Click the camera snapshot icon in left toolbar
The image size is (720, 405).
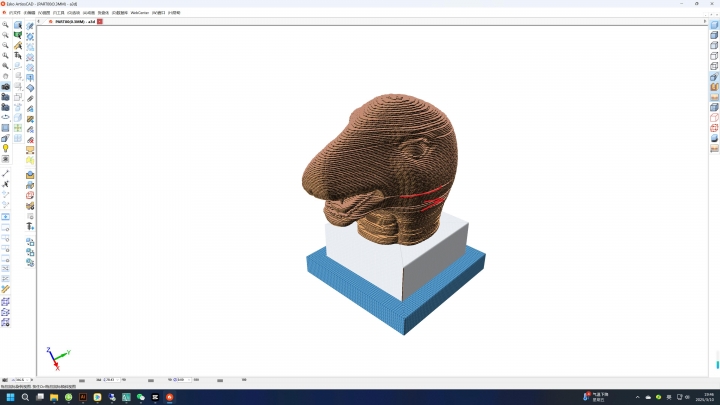[x=5, y=86]
